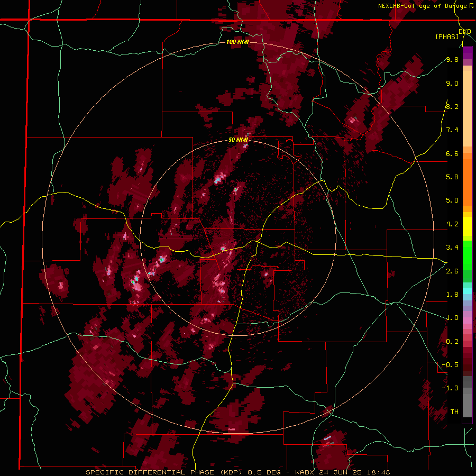Image resolution: width=476 pixels, height=476 pixels.
Task: Click the NEXLAB-College of DuPage credit text
Action: pyautogui.click(x=424, y=6)
